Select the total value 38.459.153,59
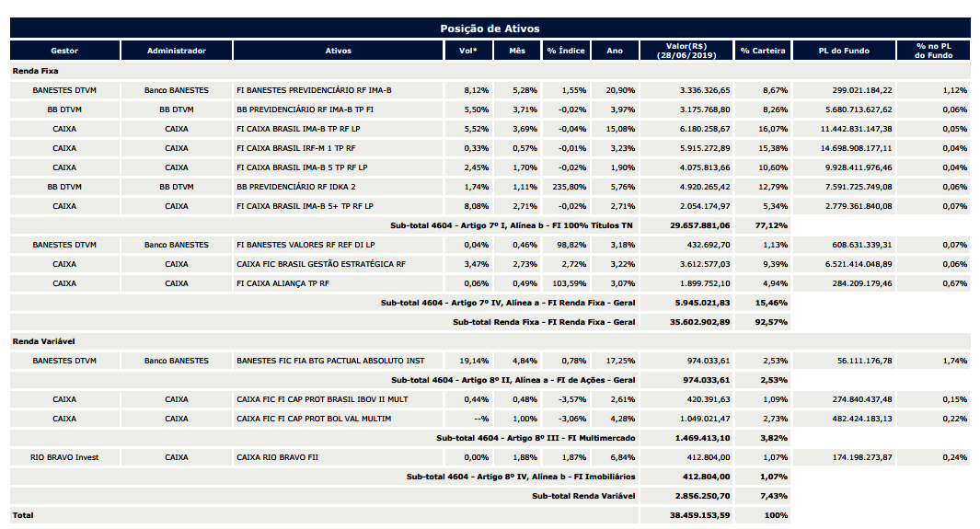980x529 pixels. [x=700, y=515]
